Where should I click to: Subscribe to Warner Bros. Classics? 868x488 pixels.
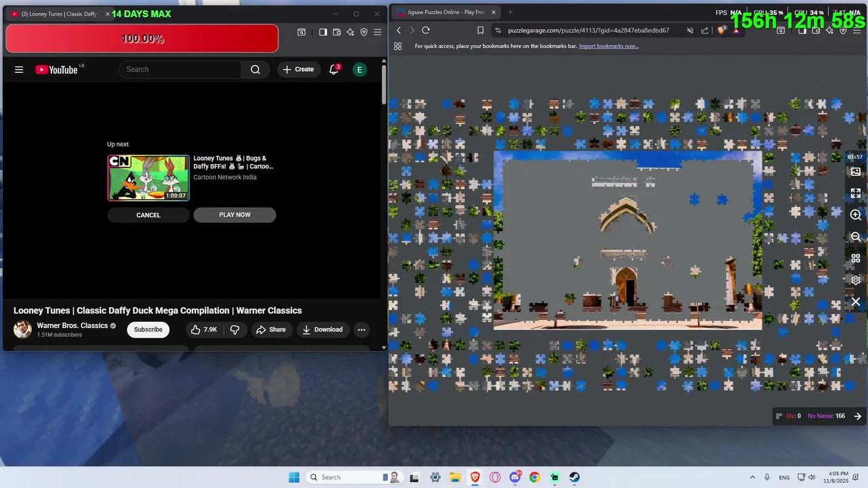click(x=148, y=329)
